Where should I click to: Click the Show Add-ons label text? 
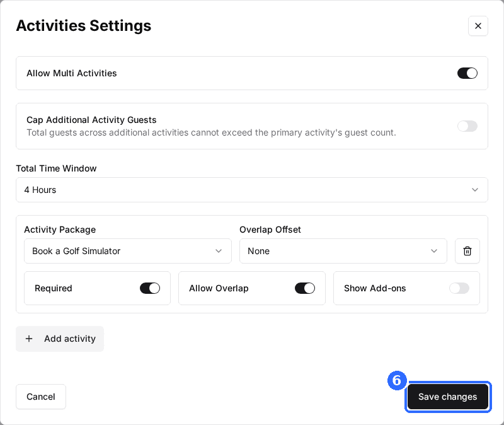[x=375, y=288]
